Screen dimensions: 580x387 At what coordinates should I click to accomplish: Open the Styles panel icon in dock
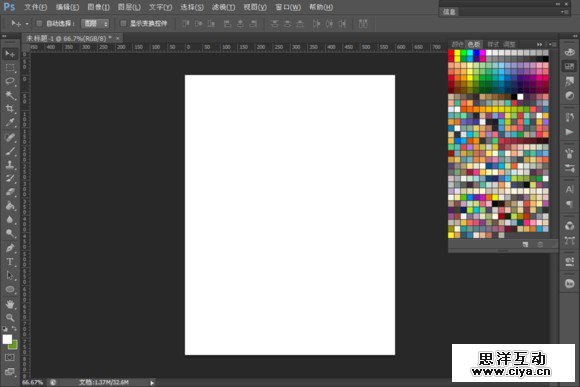(x=570, y=81)
